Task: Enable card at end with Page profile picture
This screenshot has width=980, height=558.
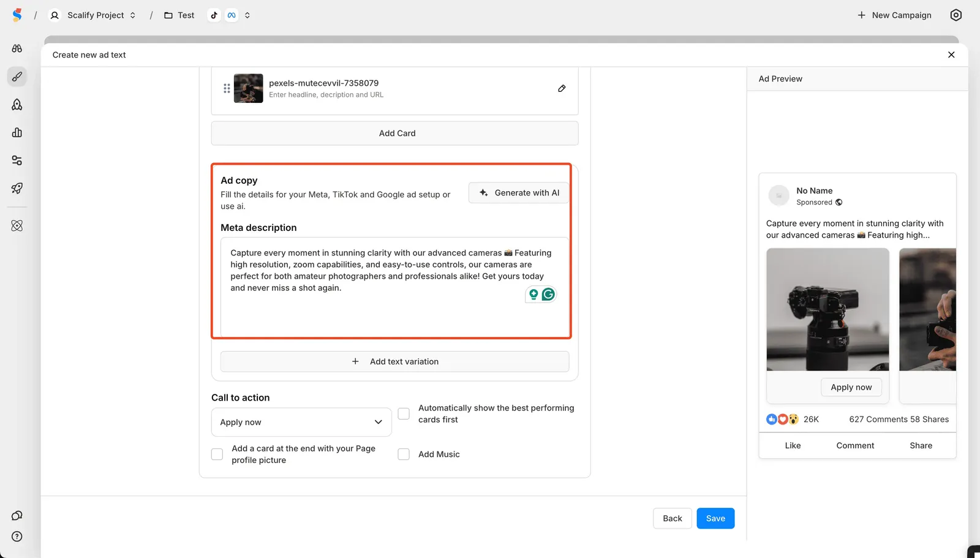Action: click(x=217, y=454)
